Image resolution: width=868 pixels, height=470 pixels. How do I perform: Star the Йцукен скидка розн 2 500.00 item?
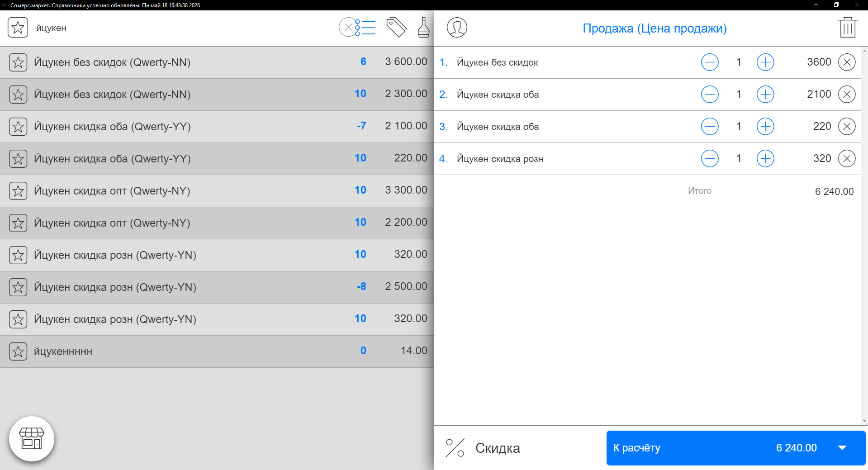coord(18,287)
